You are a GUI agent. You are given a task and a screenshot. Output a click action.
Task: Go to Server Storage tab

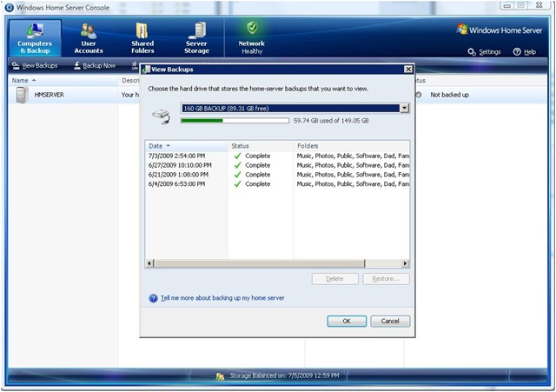pos(196,38)
